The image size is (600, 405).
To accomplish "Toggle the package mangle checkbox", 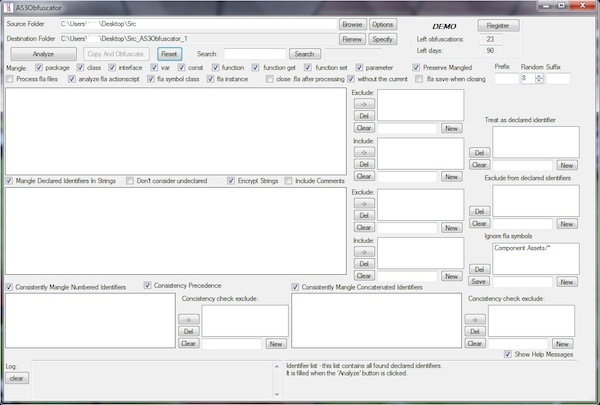I will coord(39,67).
